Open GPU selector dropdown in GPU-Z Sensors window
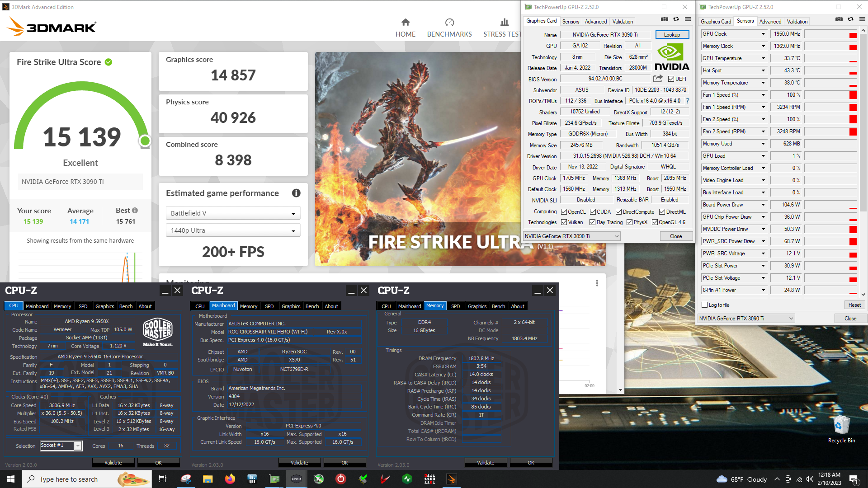This screenshot has width=868, height=488. [x=746, y=319]
